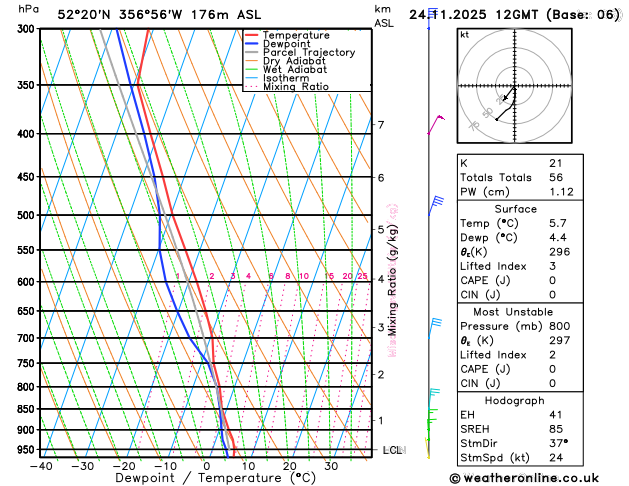
Task: Click the Mixing Ratio legend entry
Action: click(x=287, y=87)
